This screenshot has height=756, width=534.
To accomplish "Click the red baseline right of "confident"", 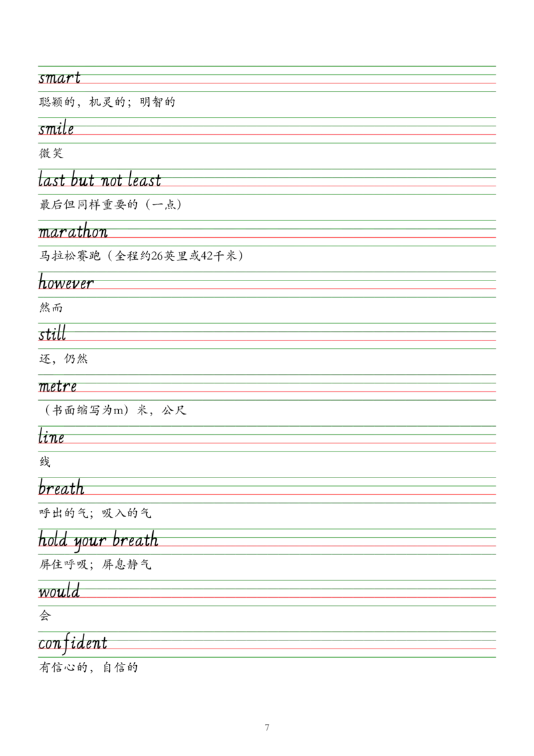I will point(300,649).
